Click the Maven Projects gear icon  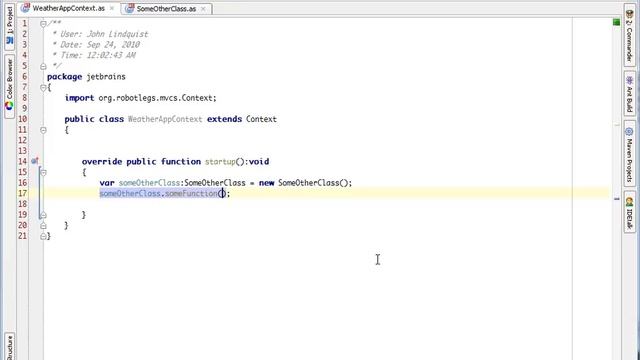click(x=629, y=131)
